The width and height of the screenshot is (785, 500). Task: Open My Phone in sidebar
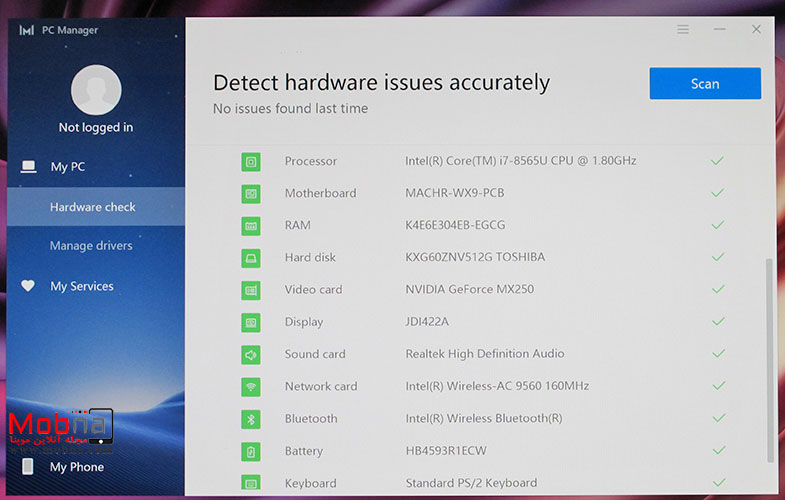pos(76,467)
